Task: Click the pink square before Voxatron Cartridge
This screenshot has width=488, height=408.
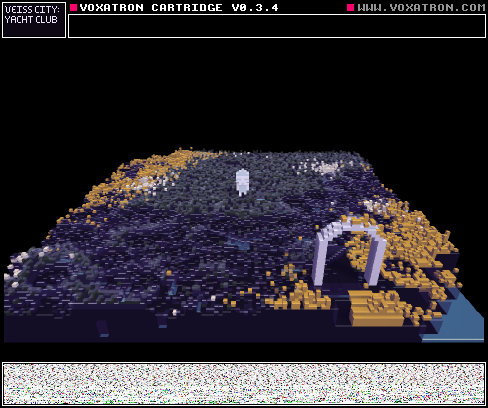Action: click(x=74, y=8)
